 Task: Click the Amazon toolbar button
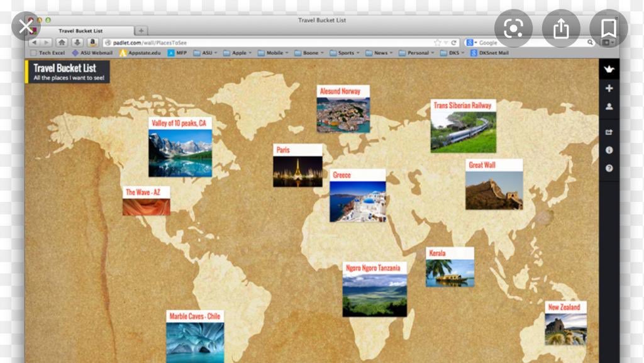click(x=92, y=42)
